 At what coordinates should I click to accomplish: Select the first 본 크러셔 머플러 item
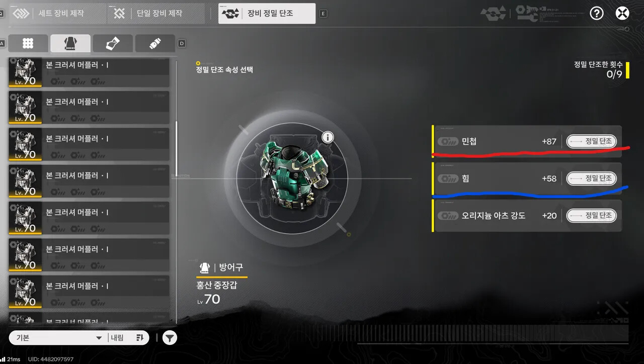point(89,71)
